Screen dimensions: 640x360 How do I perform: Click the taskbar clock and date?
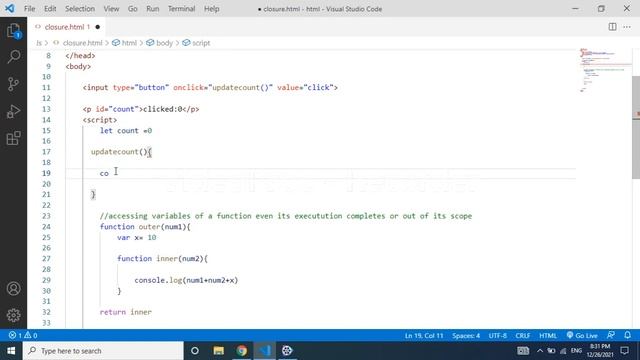point(600,351)
